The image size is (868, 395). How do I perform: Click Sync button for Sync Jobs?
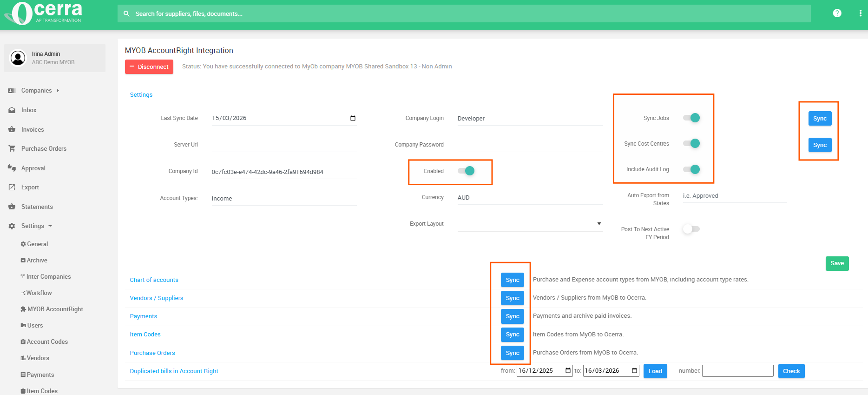point(820,118)
